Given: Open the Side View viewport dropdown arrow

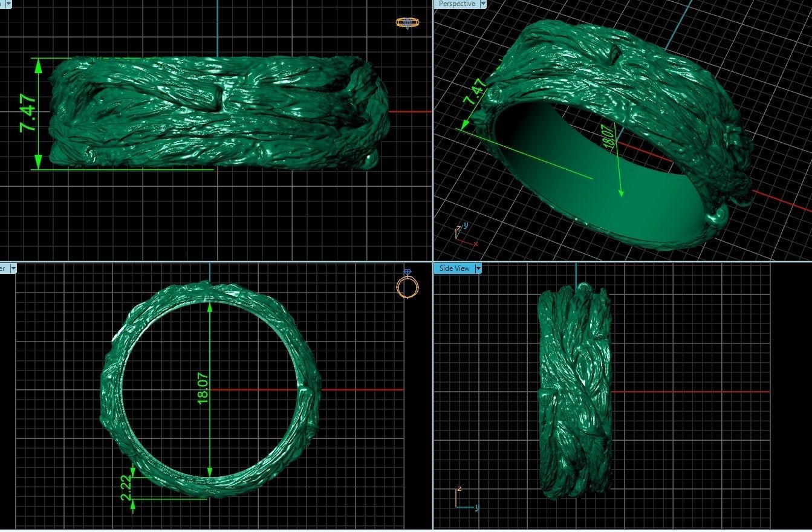Looking at the screenshot, I should [478, 268].
